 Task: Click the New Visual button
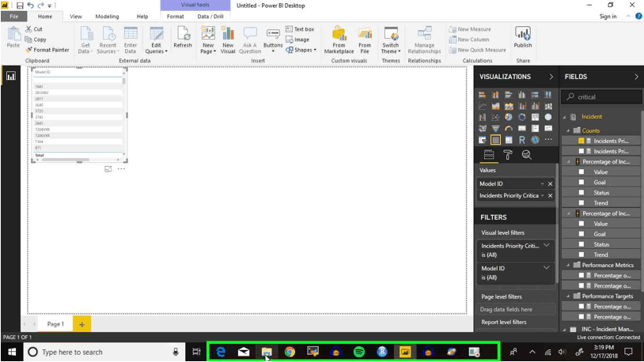coord(228,40)
